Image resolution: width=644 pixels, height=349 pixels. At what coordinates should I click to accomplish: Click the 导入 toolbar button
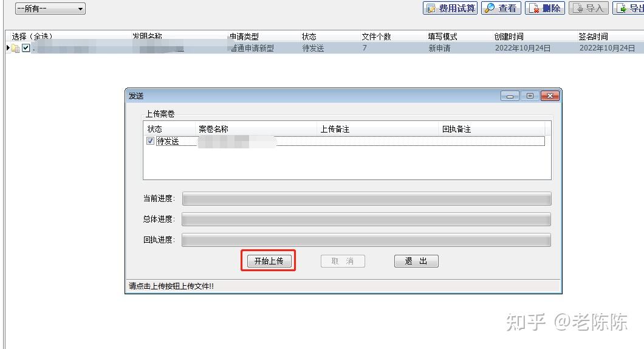coord(589,8)
